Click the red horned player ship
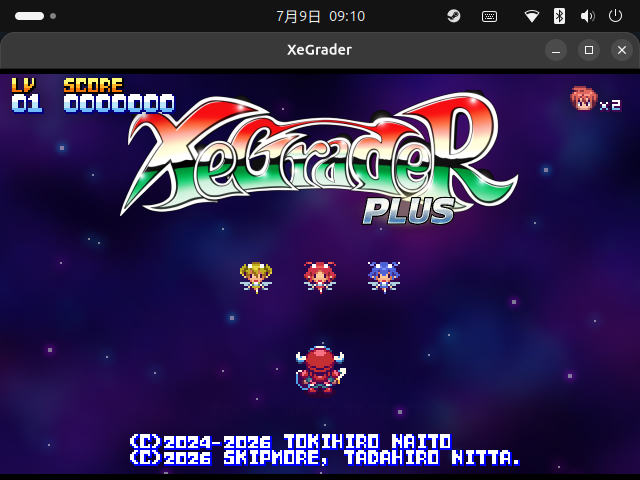Screen dimensions: 640x480 coord(320,371)
